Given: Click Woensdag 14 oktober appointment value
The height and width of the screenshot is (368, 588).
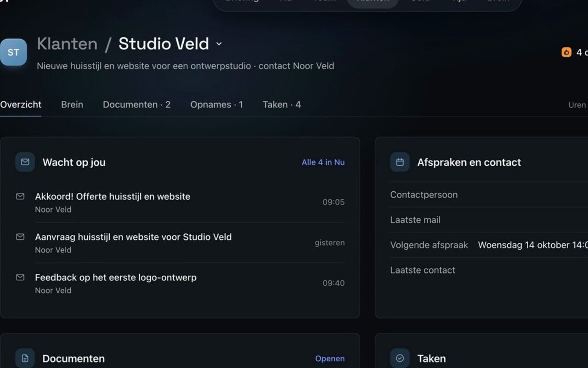Looking at the screenshot, I should click(x=533, y=245).
